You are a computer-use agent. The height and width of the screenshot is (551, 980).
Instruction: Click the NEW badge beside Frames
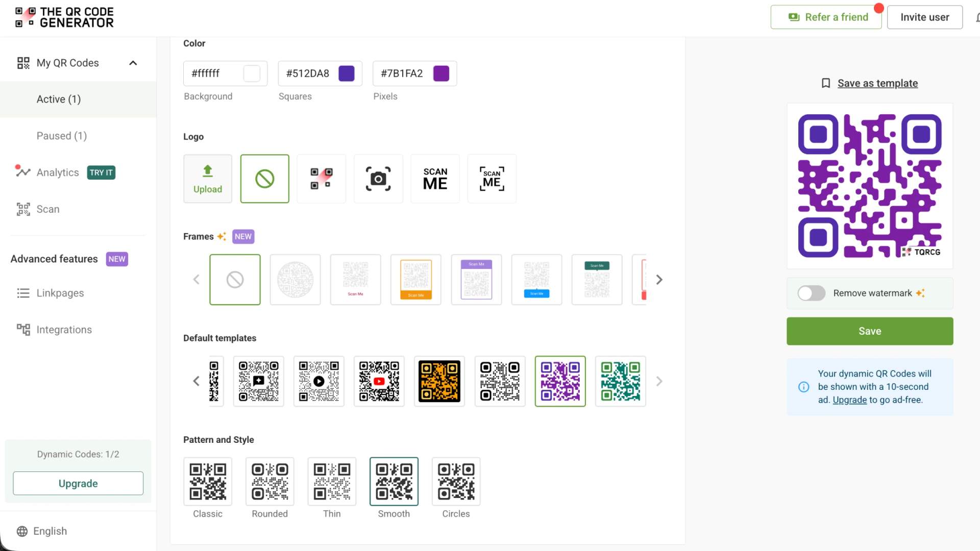243,236
